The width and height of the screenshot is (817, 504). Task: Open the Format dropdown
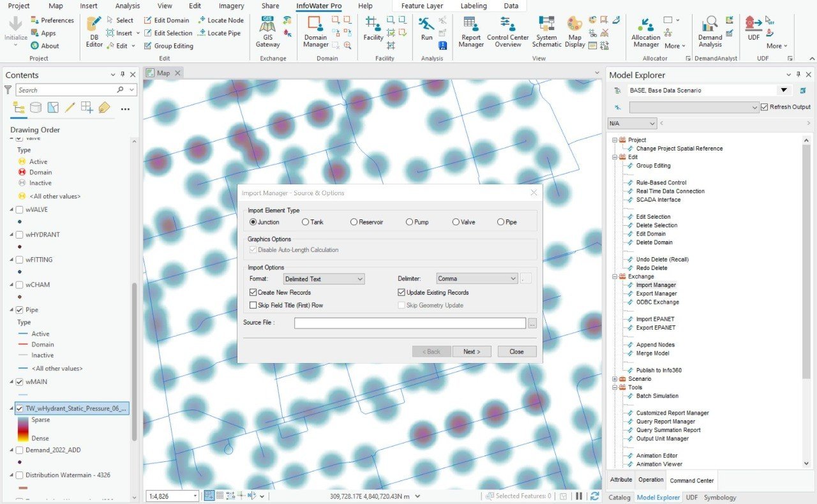(324, 279)
